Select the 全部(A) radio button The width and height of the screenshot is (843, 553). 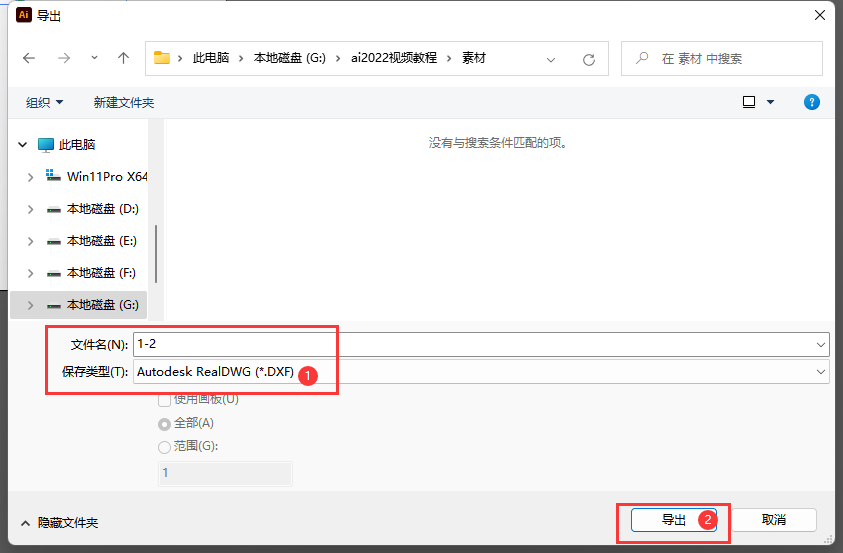pos(165,424)
